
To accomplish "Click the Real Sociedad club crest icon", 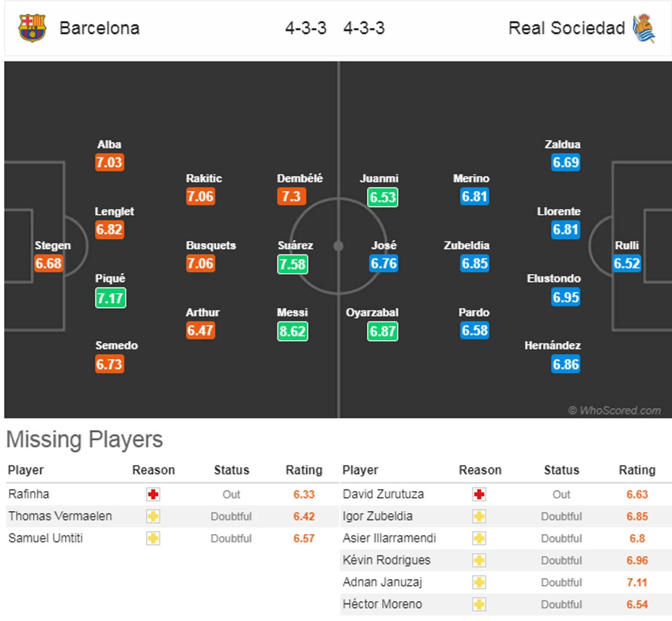I will tap(644, 28).
